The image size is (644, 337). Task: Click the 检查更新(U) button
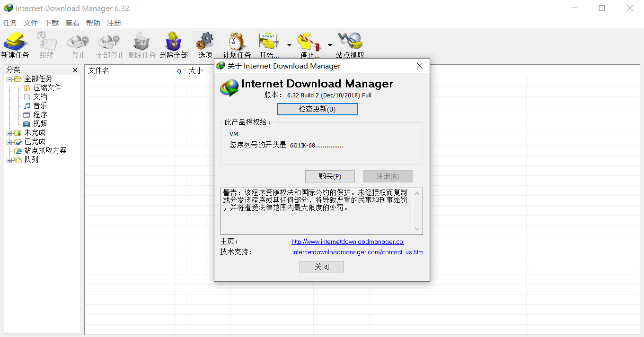point(317,109)
